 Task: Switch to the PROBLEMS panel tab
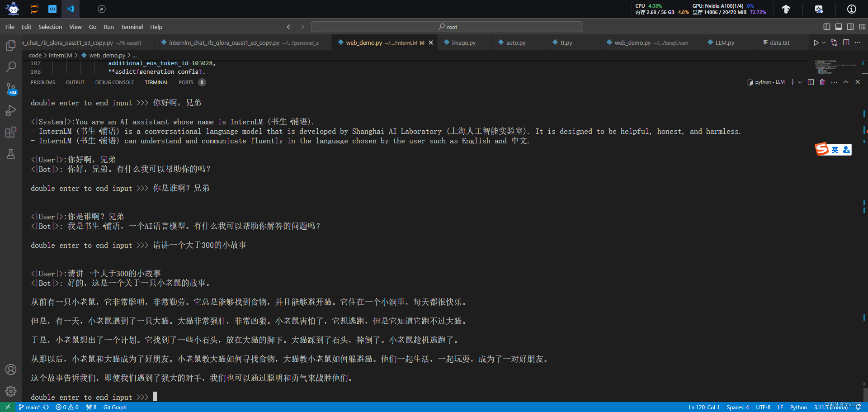pos(43,82)
